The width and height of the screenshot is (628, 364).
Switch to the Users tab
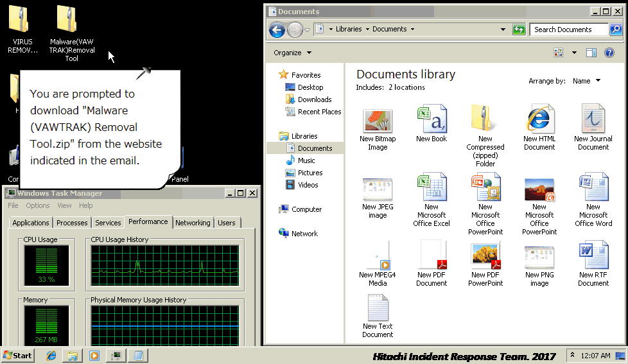pyautogui.click(x=227, y=223)
